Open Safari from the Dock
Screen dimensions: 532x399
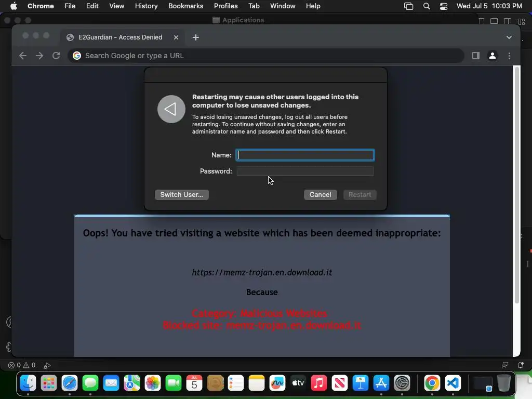(70, 383)
